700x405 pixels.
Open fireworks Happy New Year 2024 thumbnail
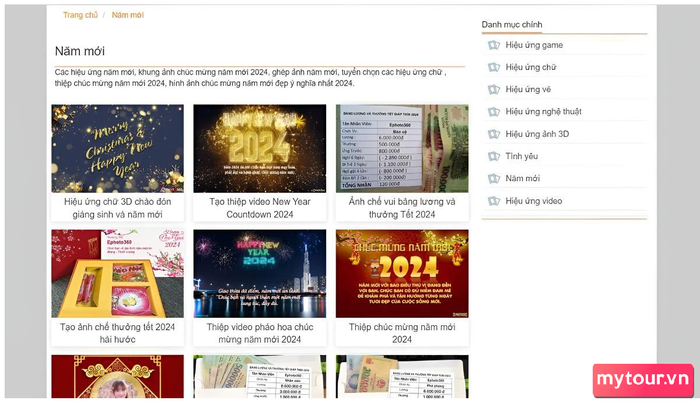[x=260, y=274]
